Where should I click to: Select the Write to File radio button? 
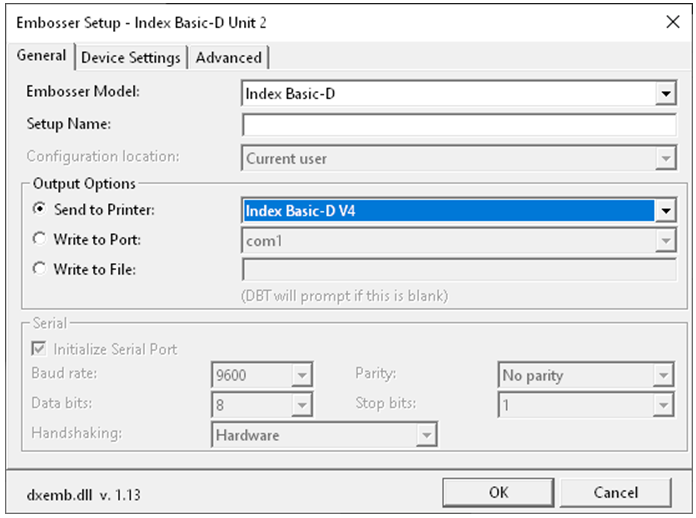(40, 269)
